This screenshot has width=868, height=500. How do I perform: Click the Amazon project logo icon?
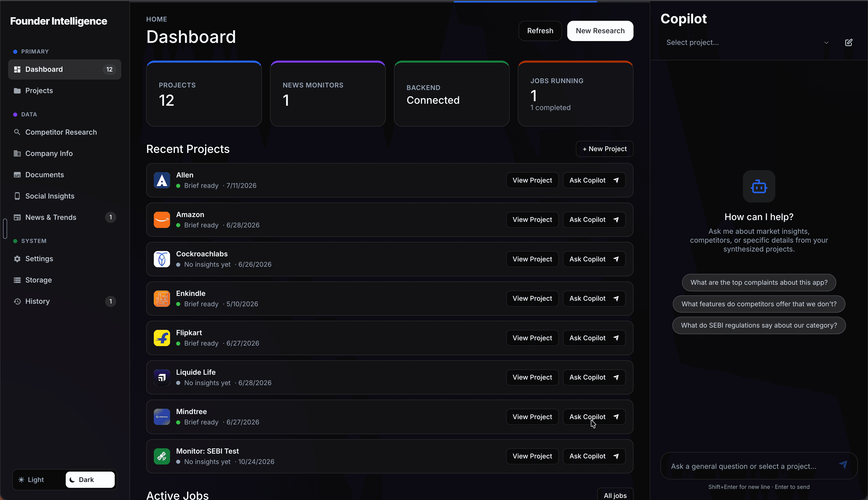162,220
